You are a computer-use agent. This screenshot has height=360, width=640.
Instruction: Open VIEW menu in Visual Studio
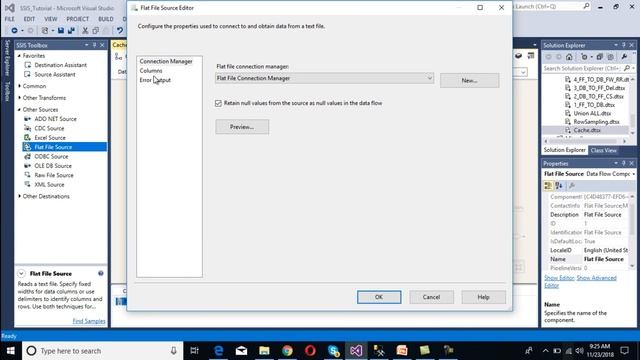[x=51, y=19]
